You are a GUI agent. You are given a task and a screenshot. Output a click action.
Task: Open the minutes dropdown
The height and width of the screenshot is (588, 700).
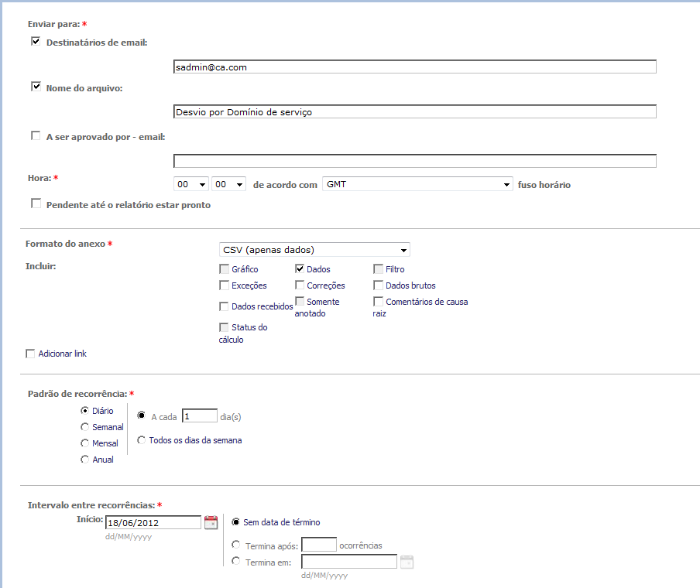pyautogui.click(x=229, y=184)
